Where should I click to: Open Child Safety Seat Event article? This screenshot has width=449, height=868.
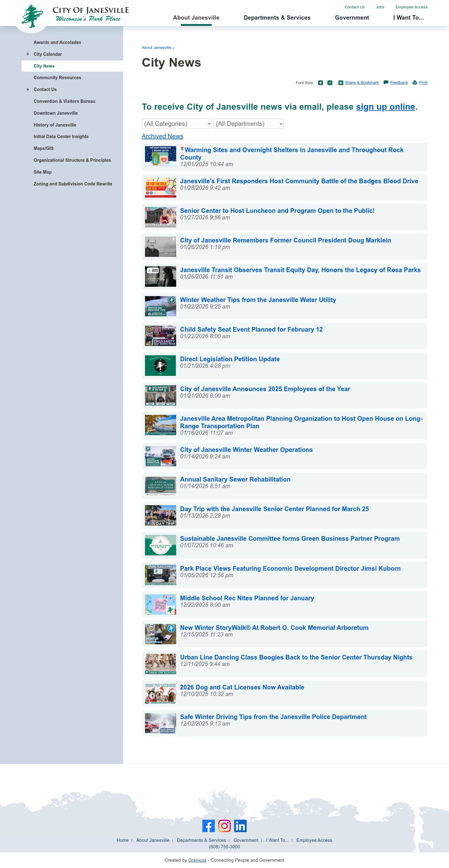[x=251, y=329]
